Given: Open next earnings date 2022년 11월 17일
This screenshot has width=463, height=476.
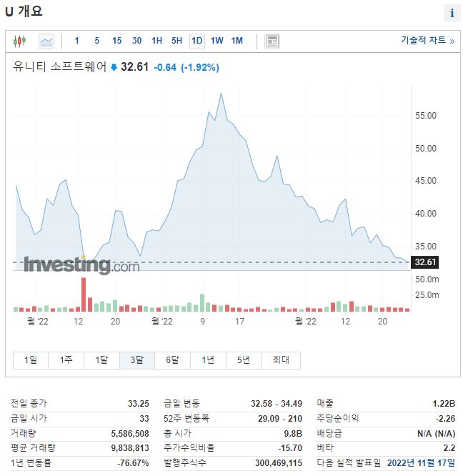Looking at the screenshot, I should point(421,463).
